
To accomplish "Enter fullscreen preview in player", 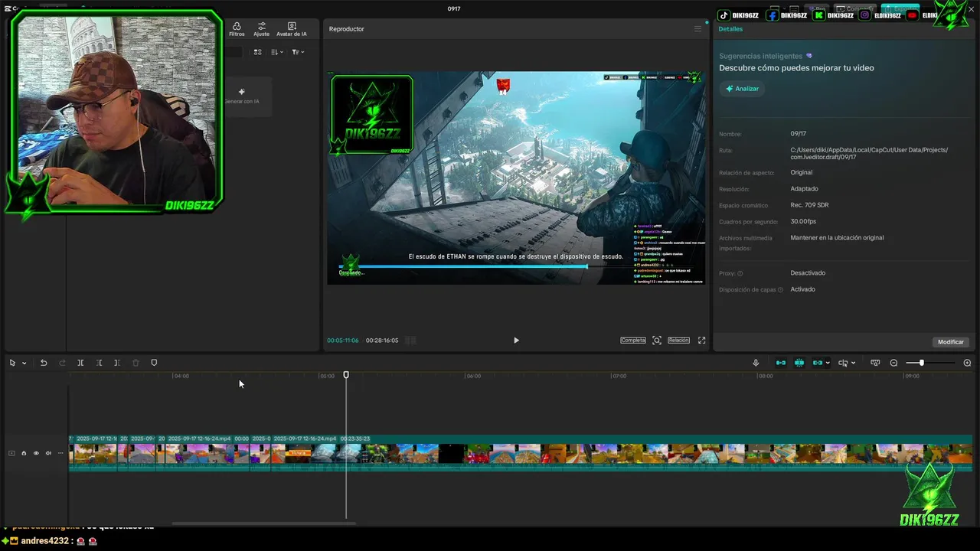I will tap(701, 341).
